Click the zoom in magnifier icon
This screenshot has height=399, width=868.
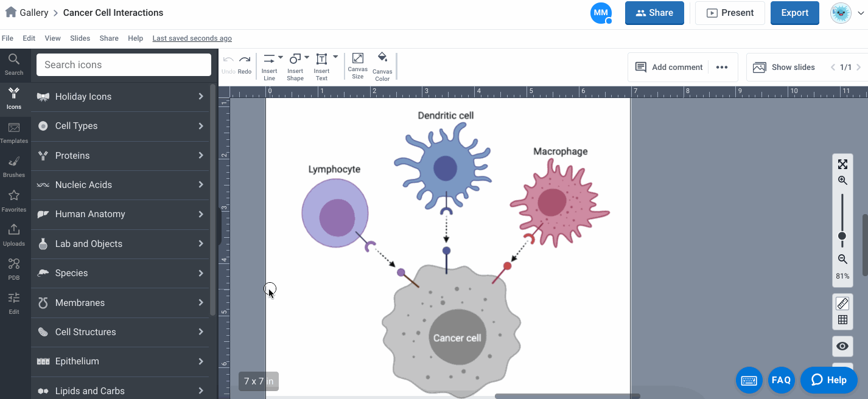842,181
